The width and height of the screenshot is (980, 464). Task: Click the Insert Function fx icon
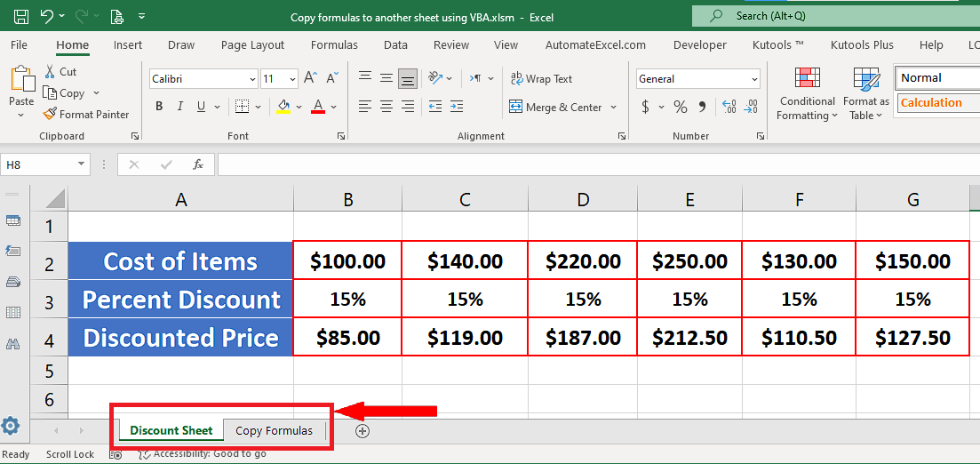click(x=198, y=164)
